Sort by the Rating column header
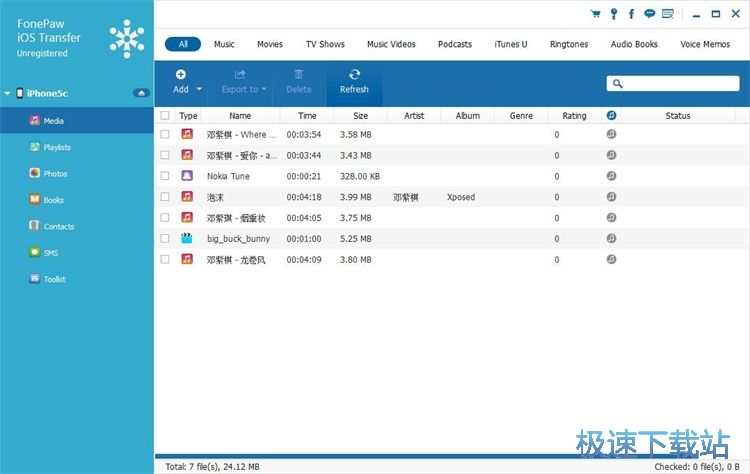Image resolution: width=750 pixels, height=474 pixels. (x=574, y=115)
